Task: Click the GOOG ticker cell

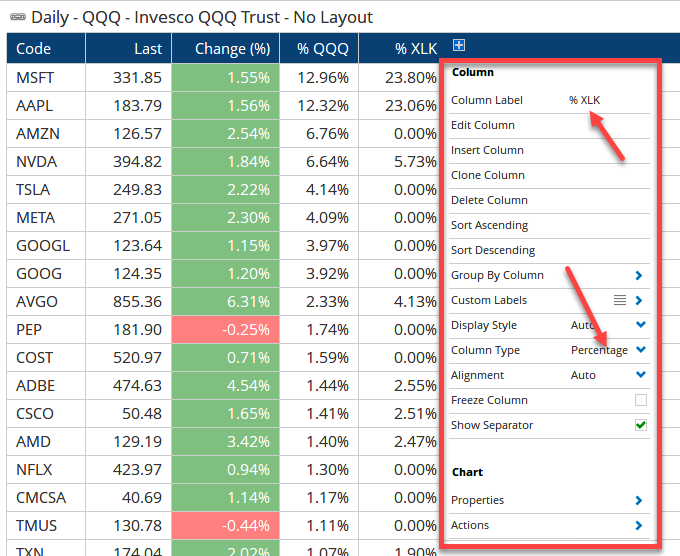Action: tap(46, 274)
